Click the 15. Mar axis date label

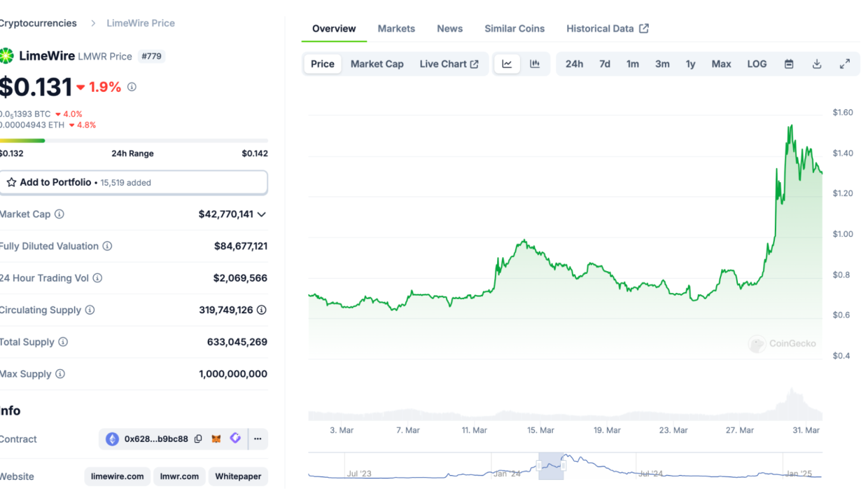541,430
